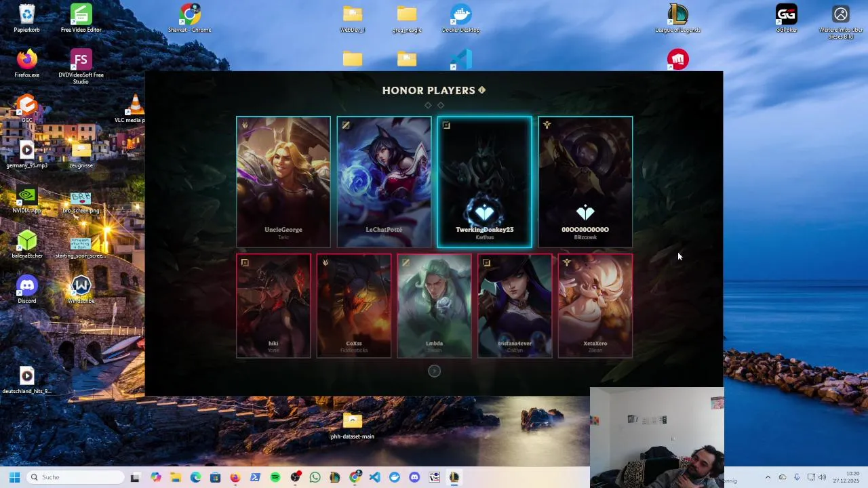
Task: Open red fist icon under League shortcut
Action: click(x=677, y=59)
